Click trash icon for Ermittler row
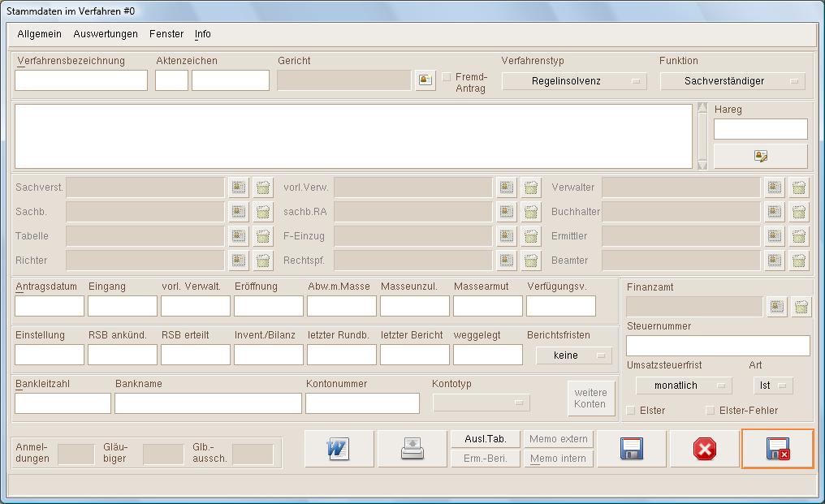The height and width of the screenshot is (504, 825). [799, 235]
